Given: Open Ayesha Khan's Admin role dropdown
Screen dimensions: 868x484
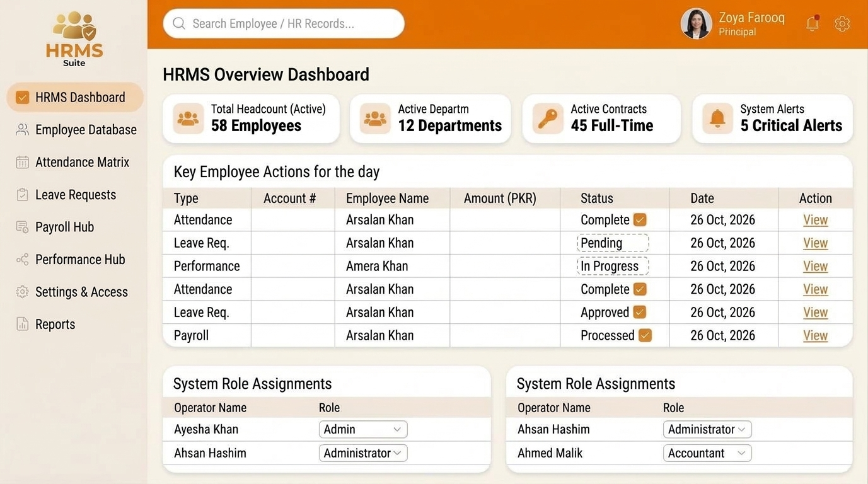Looking at the screenshot, I should [x=363, y=429].
